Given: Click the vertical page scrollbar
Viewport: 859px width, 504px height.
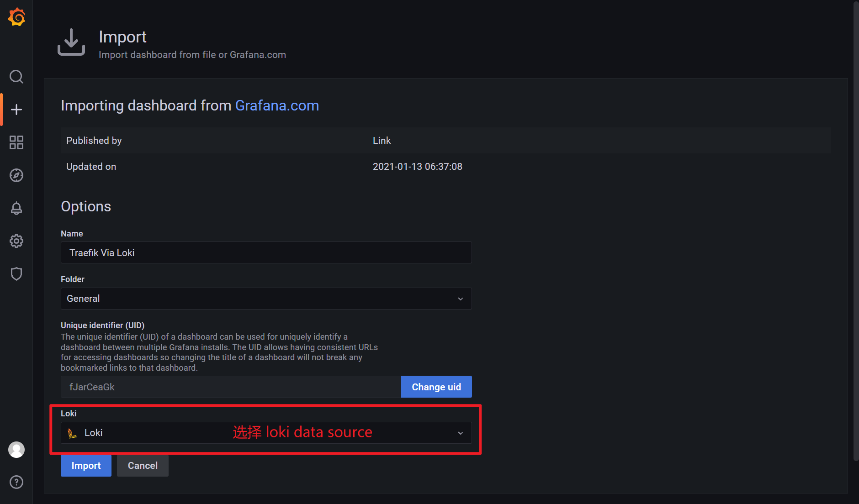Looking at the screenshot, I should (856, 228).
